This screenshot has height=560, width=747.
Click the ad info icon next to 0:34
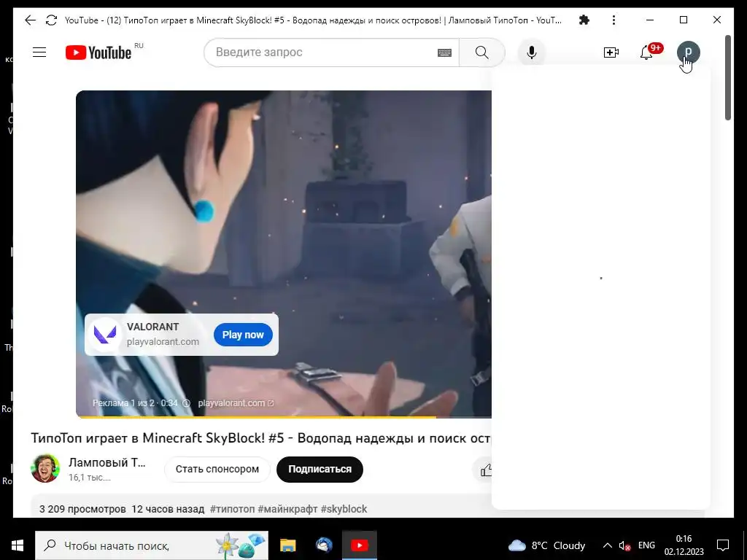[186, 403]
